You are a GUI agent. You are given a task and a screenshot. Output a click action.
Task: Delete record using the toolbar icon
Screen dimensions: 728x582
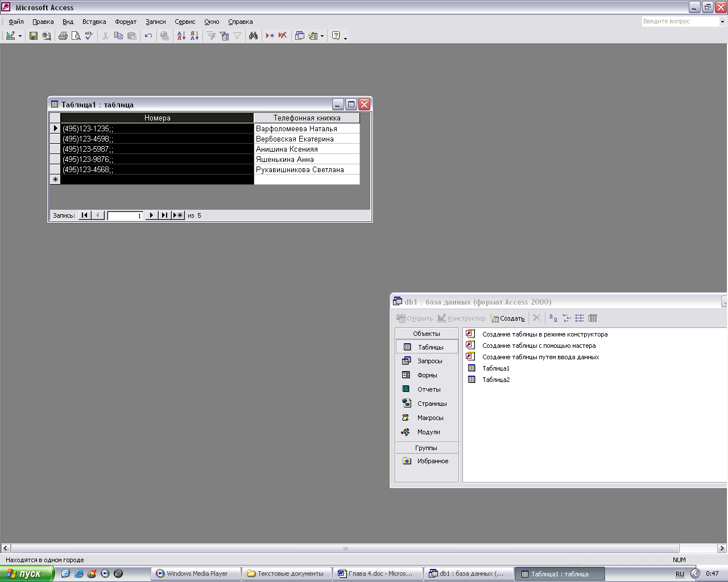283,36
